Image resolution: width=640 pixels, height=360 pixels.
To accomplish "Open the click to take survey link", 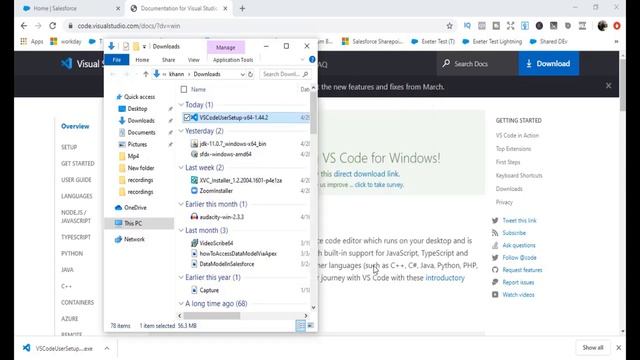I will (x=379, y=185).
